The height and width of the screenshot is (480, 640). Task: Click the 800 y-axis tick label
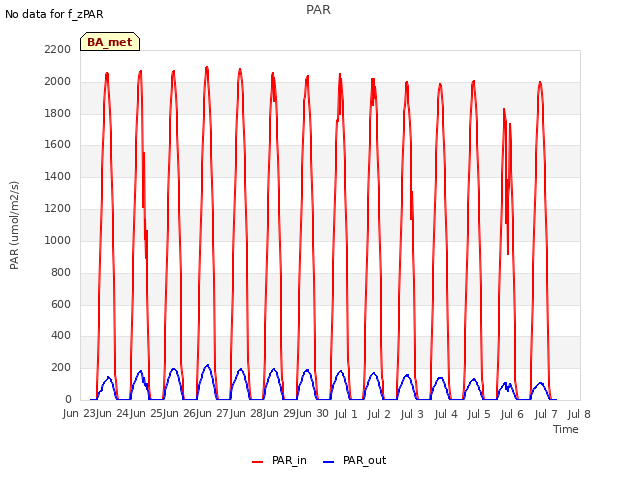click(x=61, y=272)
